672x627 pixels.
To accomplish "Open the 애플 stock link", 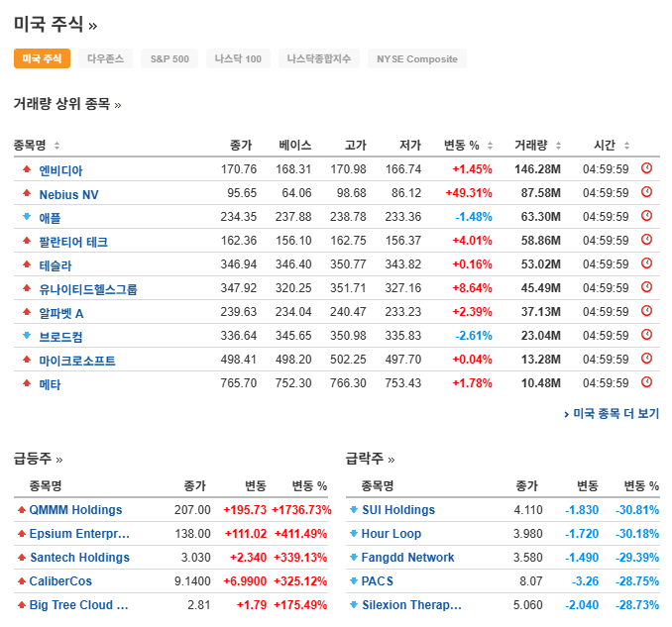I will (x=51, y=218).
